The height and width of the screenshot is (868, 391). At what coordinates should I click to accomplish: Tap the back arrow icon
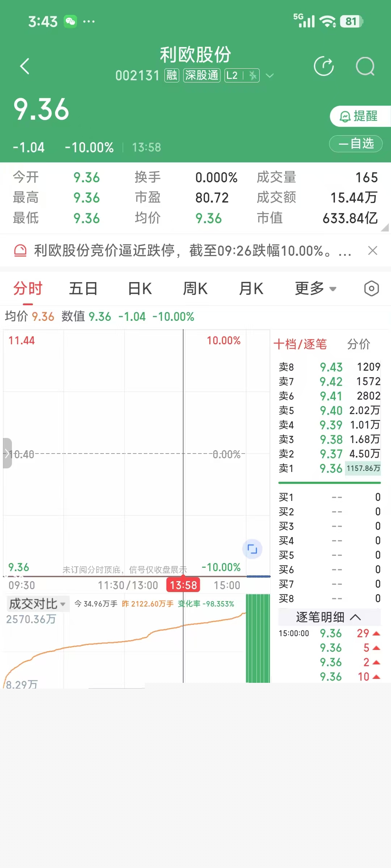(x=25, y=67)
